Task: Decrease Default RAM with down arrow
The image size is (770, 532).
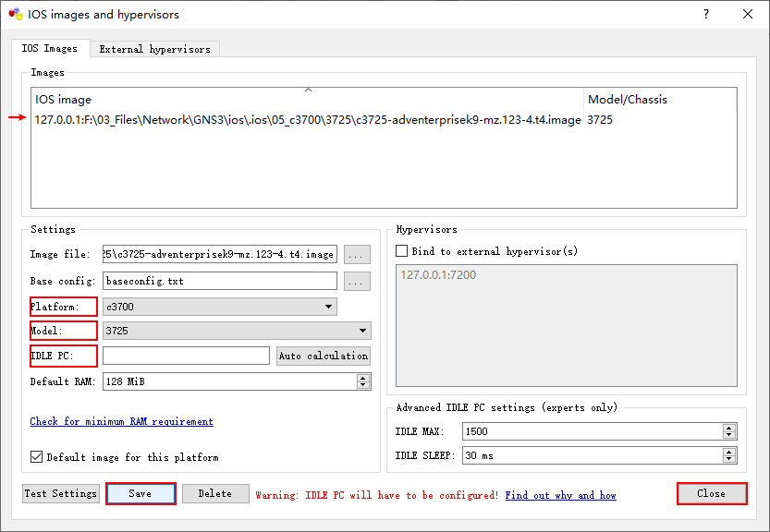Action: tap(363, 385)
